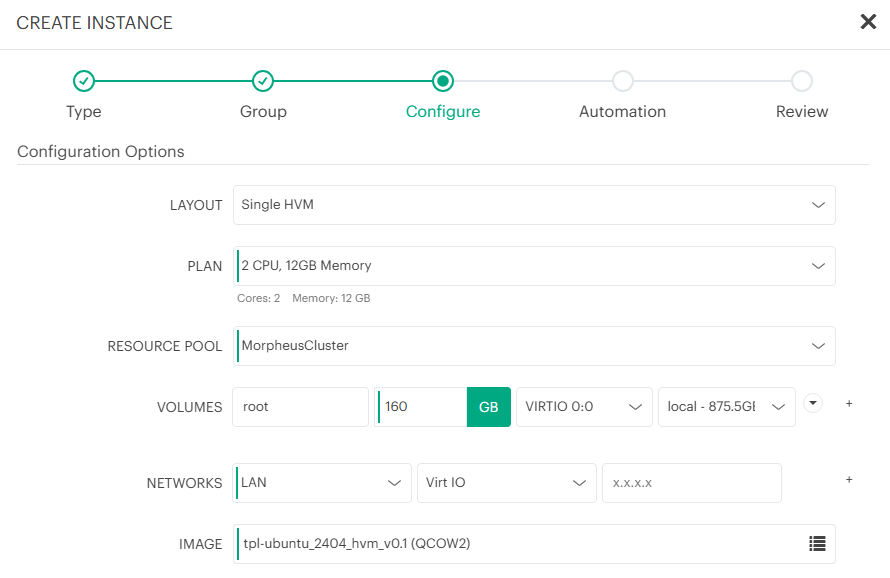Open the LAN network dropdown
Viewport: 890px width, 578px height.
(322, 483)
